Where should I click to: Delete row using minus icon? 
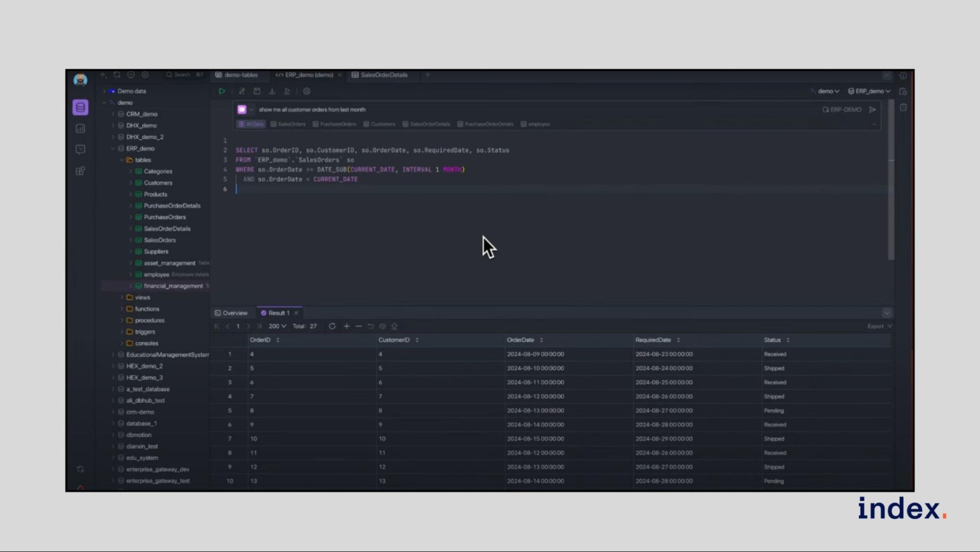pos(358,326)
